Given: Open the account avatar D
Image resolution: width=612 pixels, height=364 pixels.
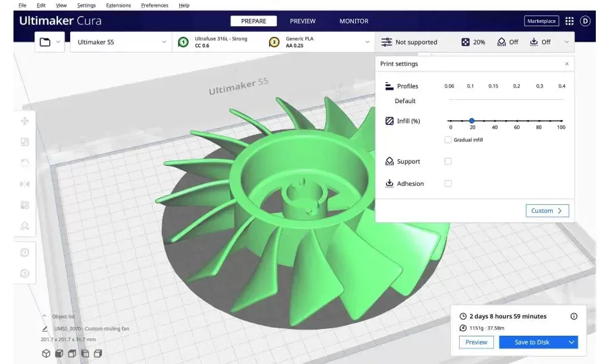Looking at the screenshot, I should (585, 21).
